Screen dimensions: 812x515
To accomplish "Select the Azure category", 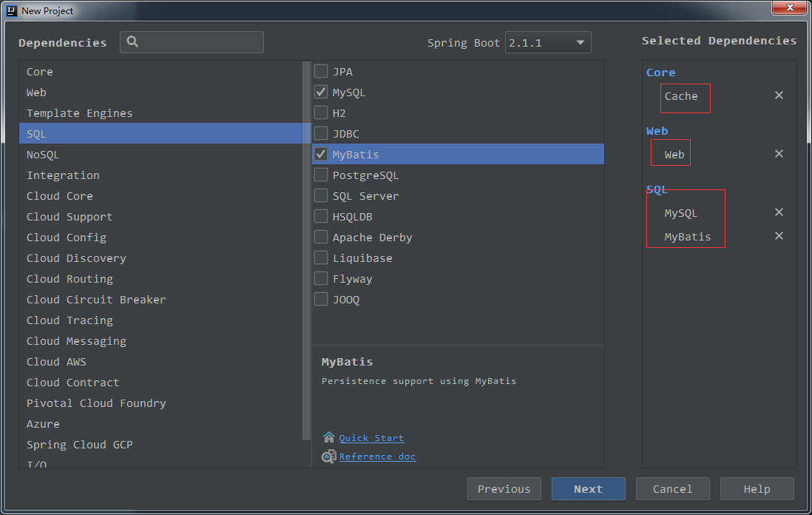I will [160, 424].
